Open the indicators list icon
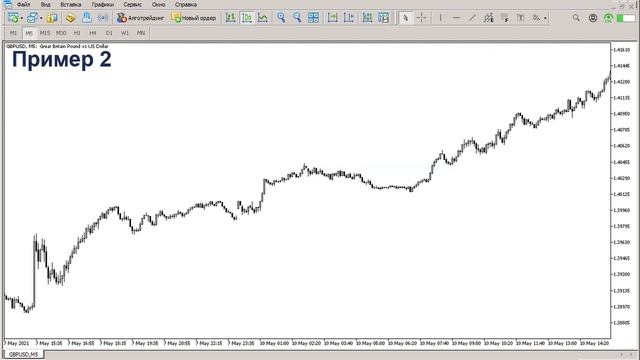The width and height of the screenshot is (640, 360). [x=367, y=18]
